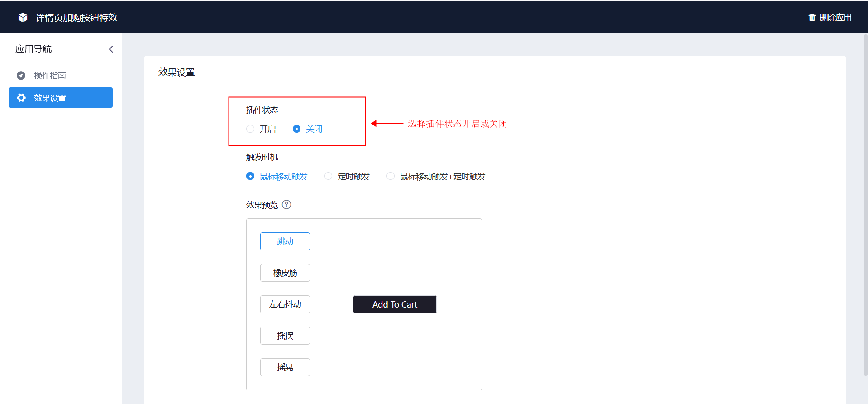Select the 效果设置 sidebar item
Image resolution: width=868 pixels, height=404 pixels.
pos(61,98)
